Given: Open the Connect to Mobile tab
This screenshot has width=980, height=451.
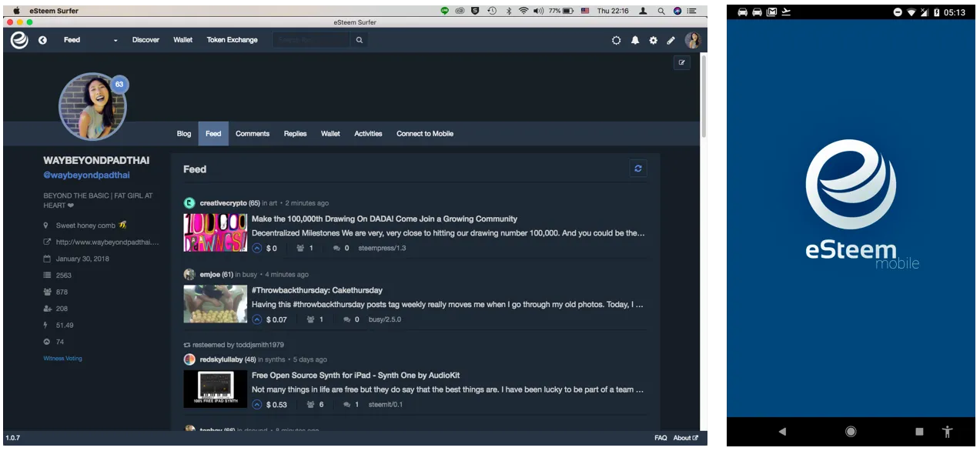Looking at the screenshot, I should tap(425, 133).
